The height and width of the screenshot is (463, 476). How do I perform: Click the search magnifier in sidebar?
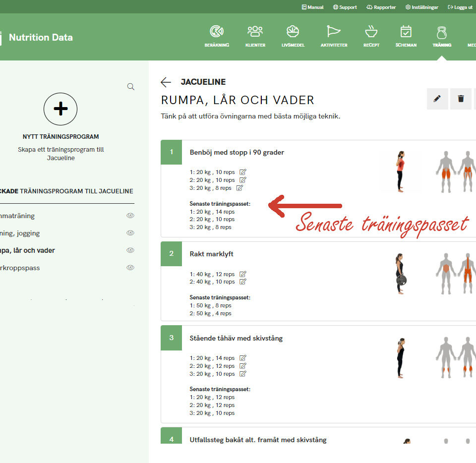(x=131, y=87)
